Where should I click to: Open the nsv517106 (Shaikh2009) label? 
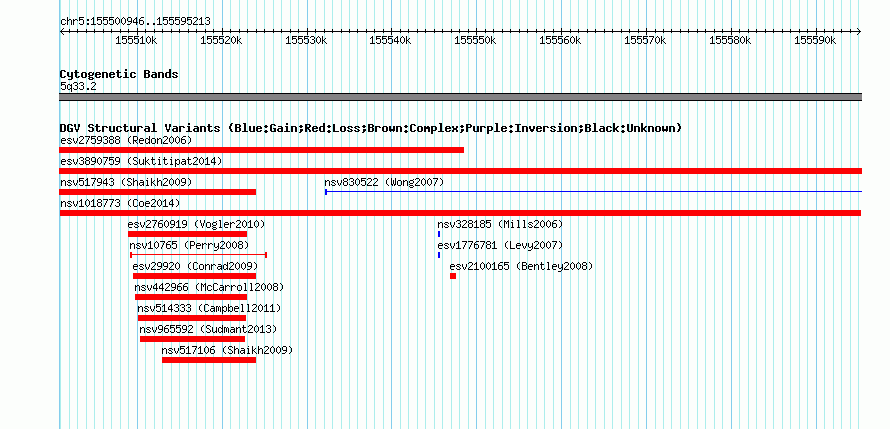(x=227, y=350)
